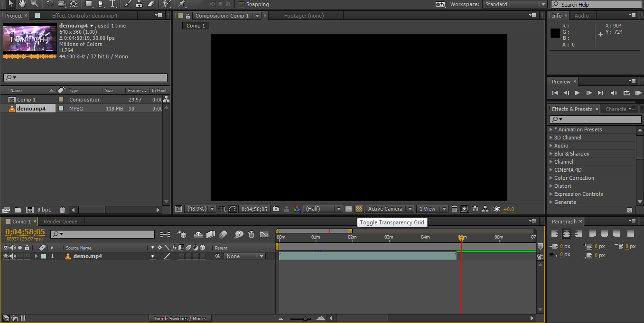Image resolution: width=644 pixels, height=323 pixels.
Task: Select the Brush tool
Action: click(128, 4)
